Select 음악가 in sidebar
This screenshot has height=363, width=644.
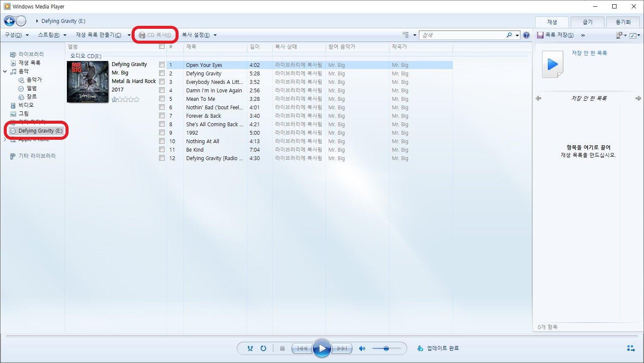click(x=34, y=80)
